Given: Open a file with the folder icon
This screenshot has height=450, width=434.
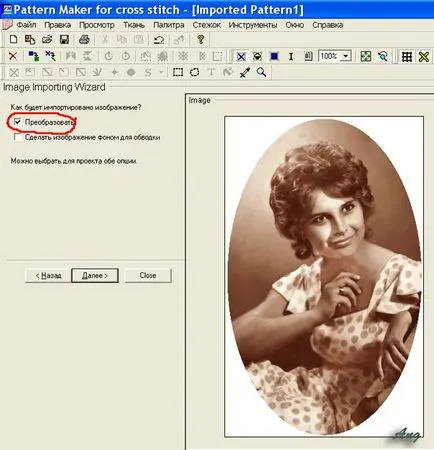Looking at the screenshot, I should [47, 39].
